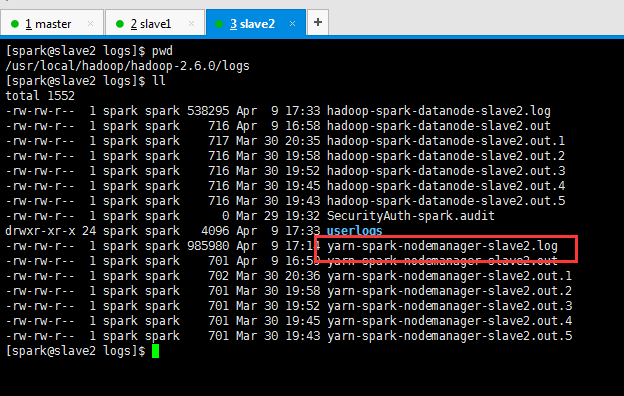Click the drwxr-xr-x permissions text
Image resolution: width=624 pixels, height=396 pixels.
(x=40, y=231)
